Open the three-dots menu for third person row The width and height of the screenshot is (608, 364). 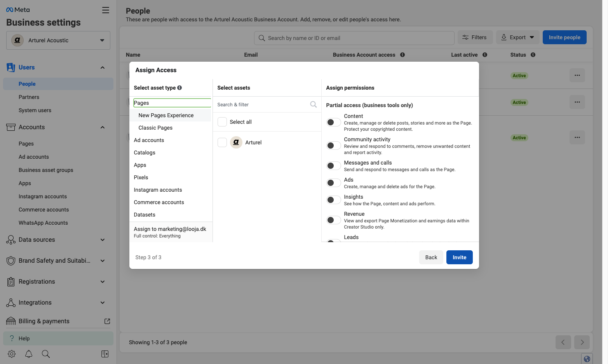pos(577,137)
